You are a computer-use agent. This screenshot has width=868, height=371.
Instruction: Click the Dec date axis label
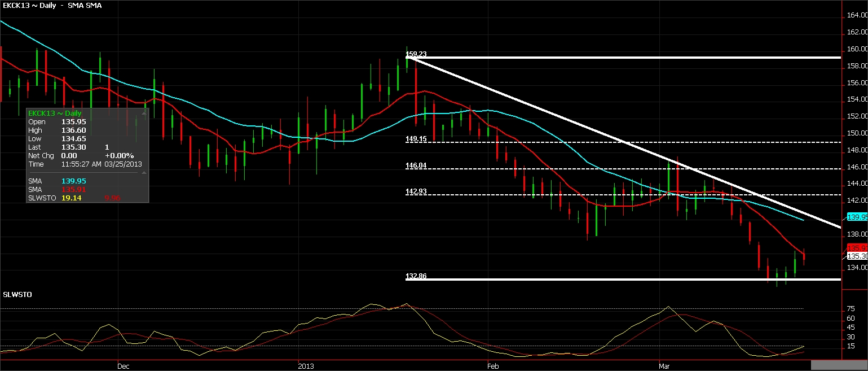124,366
